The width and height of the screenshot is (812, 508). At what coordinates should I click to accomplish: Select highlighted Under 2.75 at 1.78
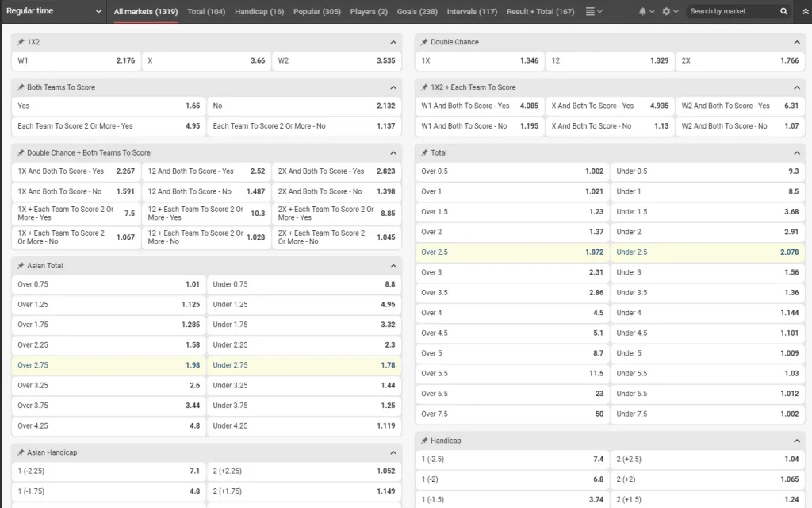(304, 365)
